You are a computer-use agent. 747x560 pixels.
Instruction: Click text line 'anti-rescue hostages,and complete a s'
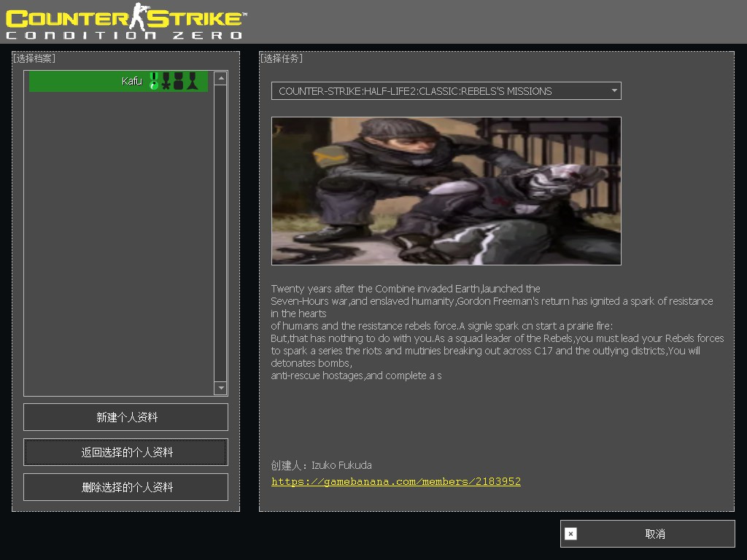(x=356, y=376)
